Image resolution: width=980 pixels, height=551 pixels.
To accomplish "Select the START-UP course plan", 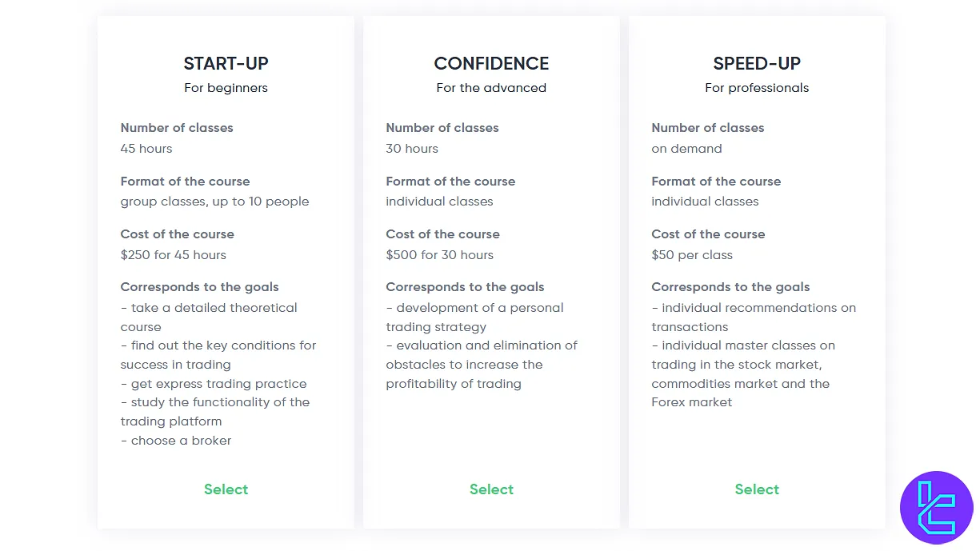I will (226, 489).
